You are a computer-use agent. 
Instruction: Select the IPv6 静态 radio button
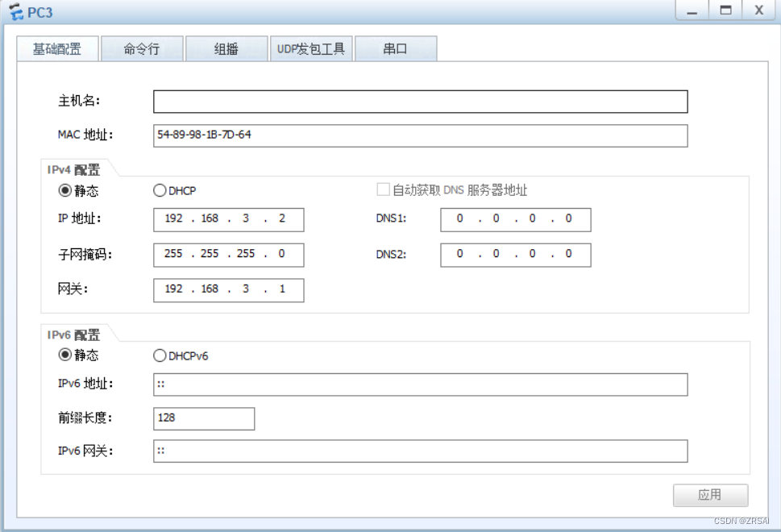pyautogui.click(x=64, y=355)
